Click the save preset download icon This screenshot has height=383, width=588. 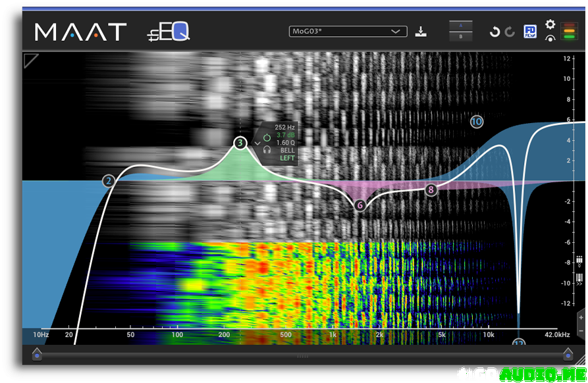[x=421, y=32]
